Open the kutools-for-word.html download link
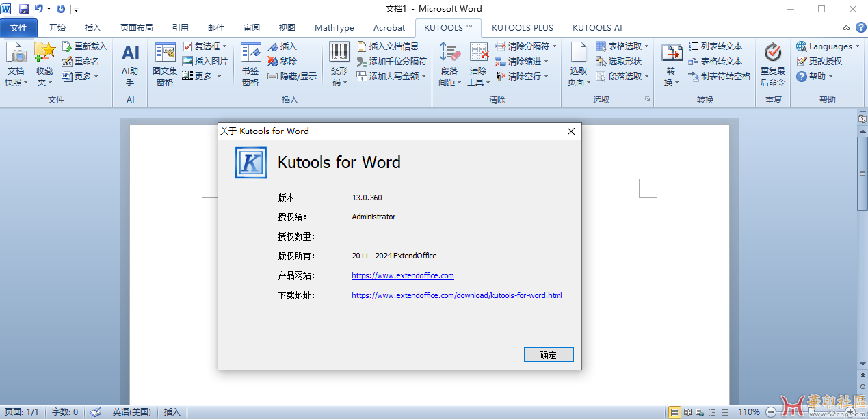Viewport: 868px width, 419px height. pos(457,295)
